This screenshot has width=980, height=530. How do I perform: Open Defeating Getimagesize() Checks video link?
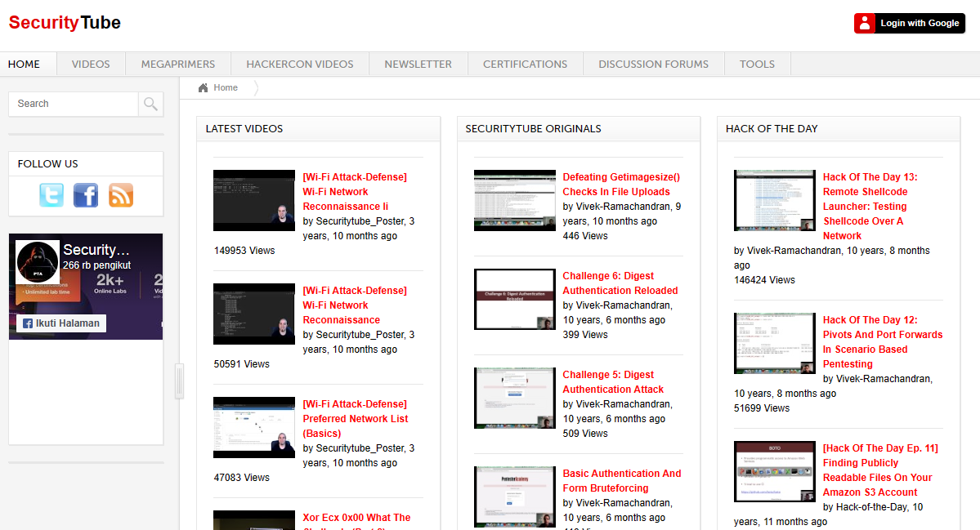(x=620, y=185)
